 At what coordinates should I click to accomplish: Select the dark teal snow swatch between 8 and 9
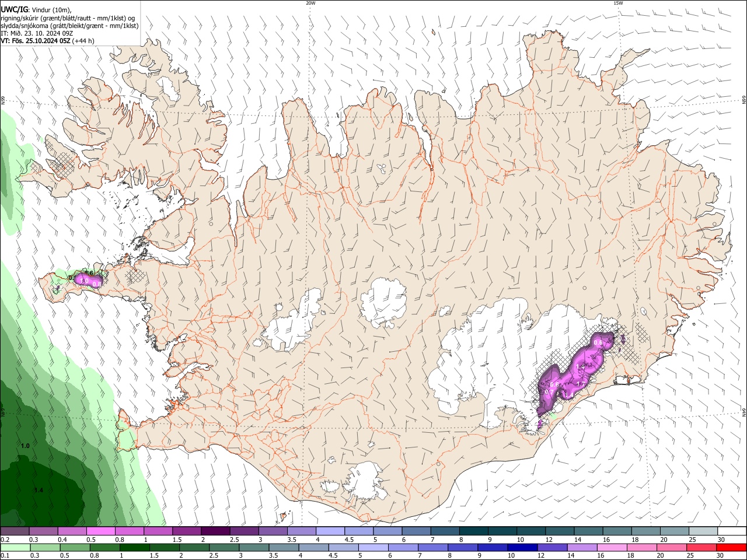(x=474, y=531)
